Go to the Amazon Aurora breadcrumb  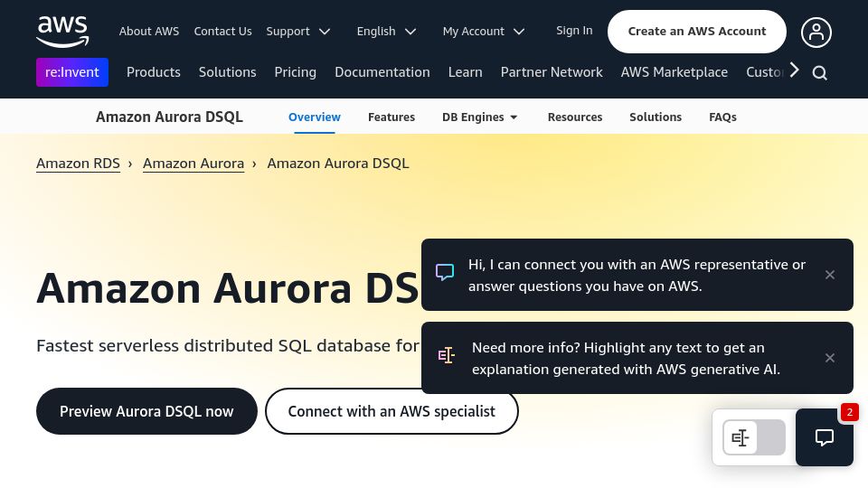click(193, 164)
